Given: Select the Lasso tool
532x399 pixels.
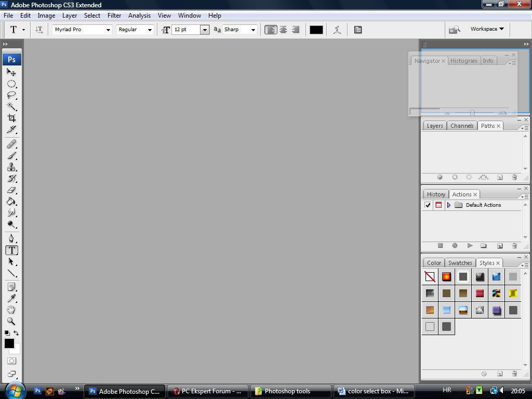Looking at the screenshot, I should pos(11,95).
